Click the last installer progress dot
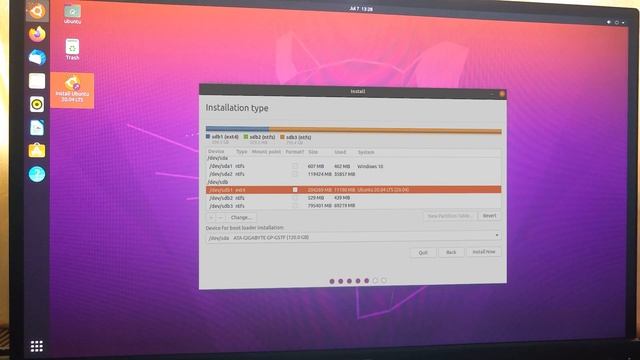The width and height of the screenshot is (640, 360). pos(384,280)
